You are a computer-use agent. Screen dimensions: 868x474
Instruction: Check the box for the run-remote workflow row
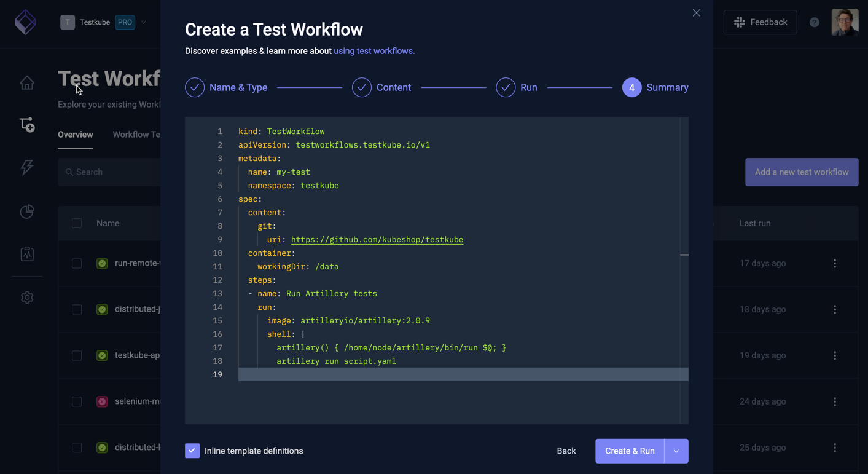[77, 263]
